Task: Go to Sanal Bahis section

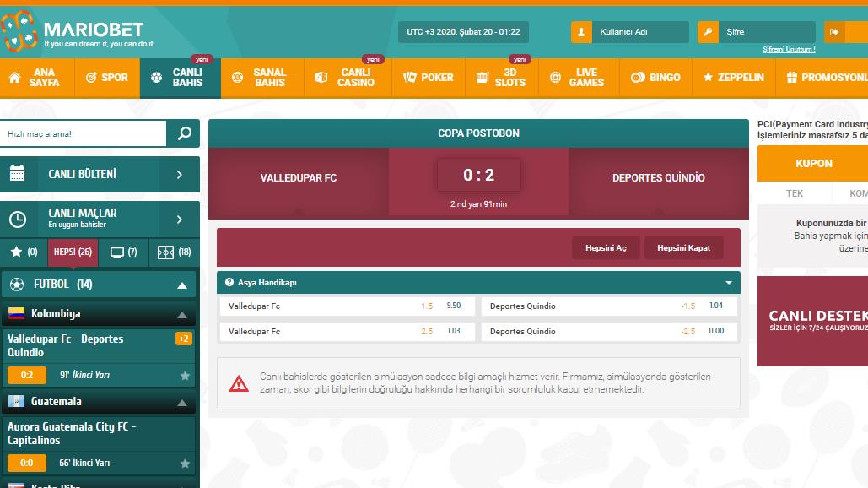Action: point(262,78)
